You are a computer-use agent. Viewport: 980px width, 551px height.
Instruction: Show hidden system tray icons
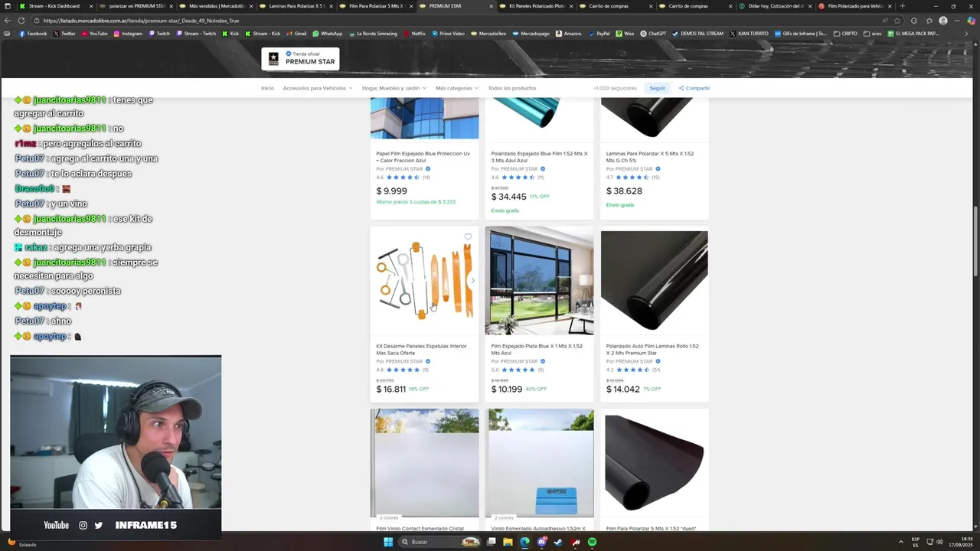coord(900,542)
